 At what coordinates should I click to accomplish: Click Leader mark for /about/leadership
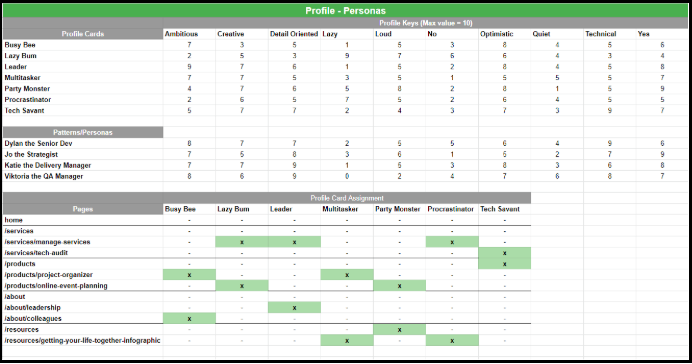(x=294, y=308)
